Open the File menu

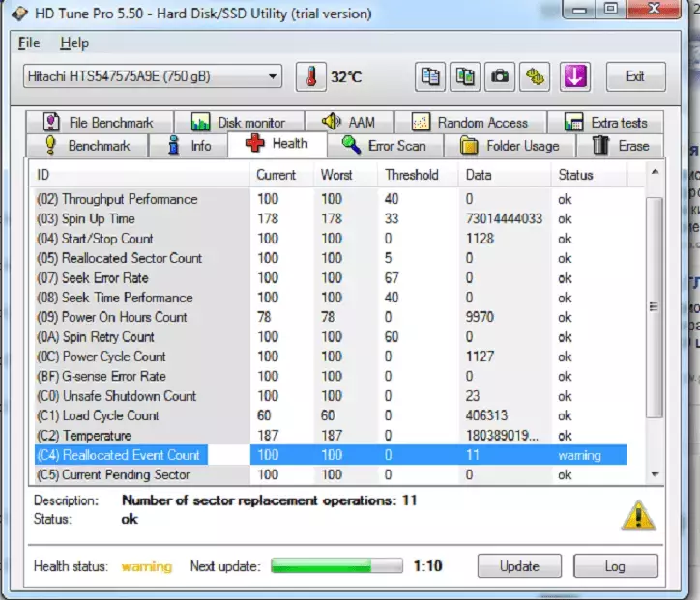[x=29, y=43]
